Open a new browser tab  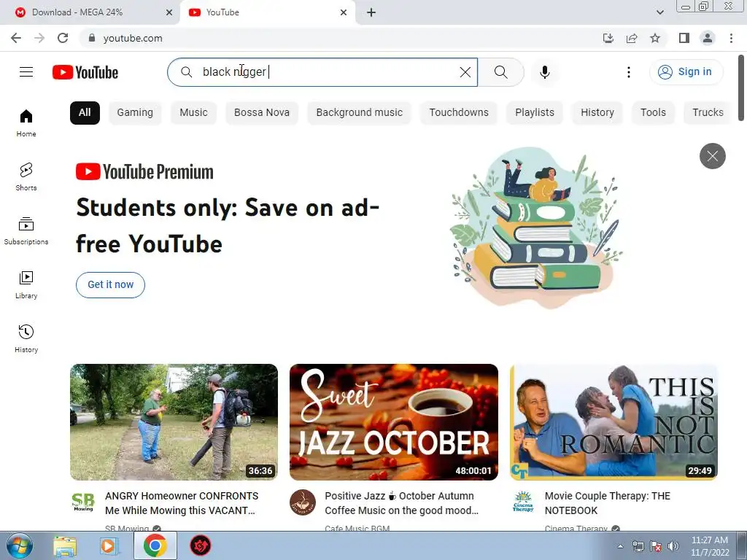[x=371, y=12]
